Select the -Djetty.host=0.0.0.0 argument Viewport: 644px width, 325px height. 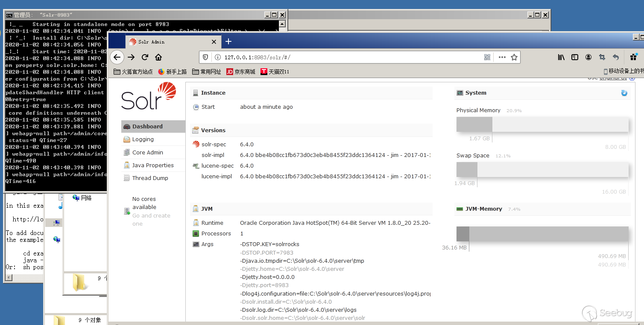click(x=267, y=277)
